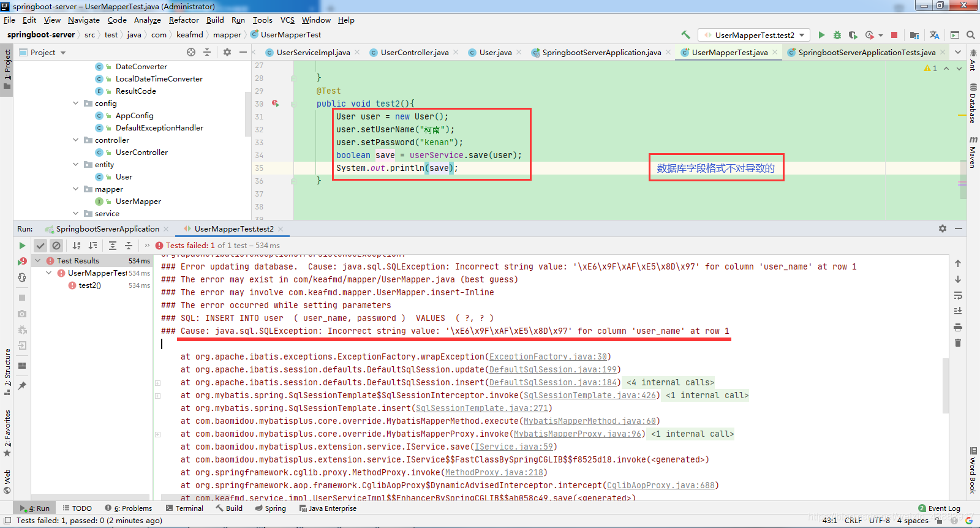The width and height of the screenshot is (980, 528).
Task: Open the UserMapperTest.test2 run configuration dropdown
Action: (x=754, y=35)
